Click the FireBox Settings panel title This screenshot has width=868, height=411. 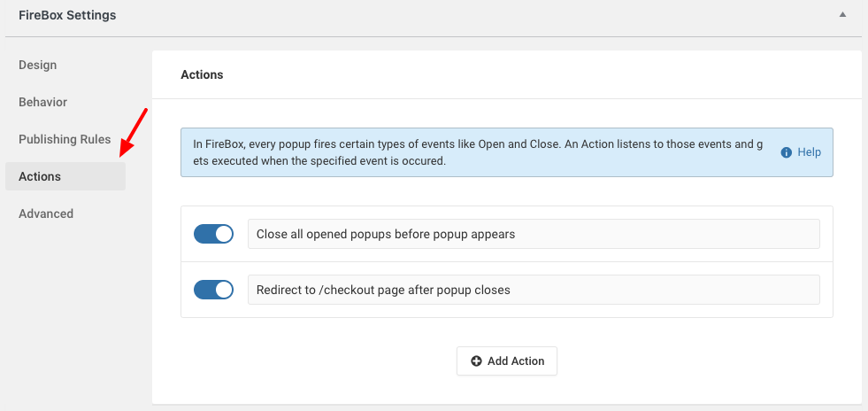pyautogui.click(x=67, y=16)
